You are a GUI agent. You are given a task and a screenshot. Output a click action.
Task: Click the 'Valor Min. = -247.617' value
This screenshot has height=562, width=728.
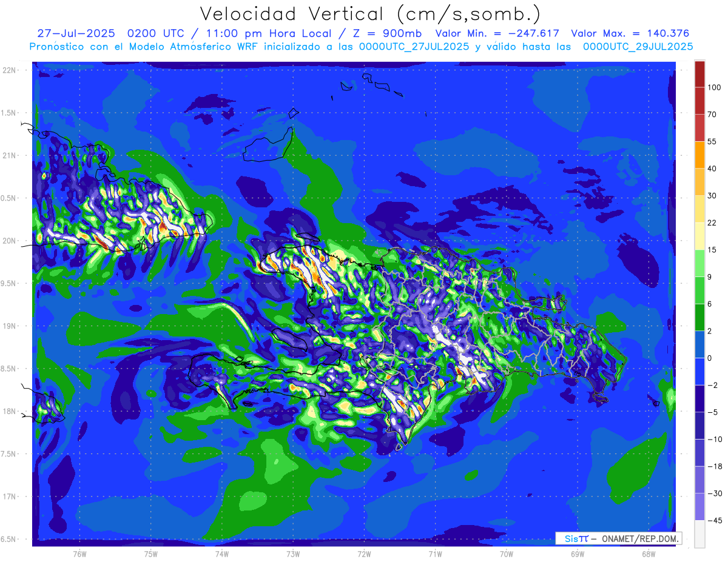click(x=497, y=33)
